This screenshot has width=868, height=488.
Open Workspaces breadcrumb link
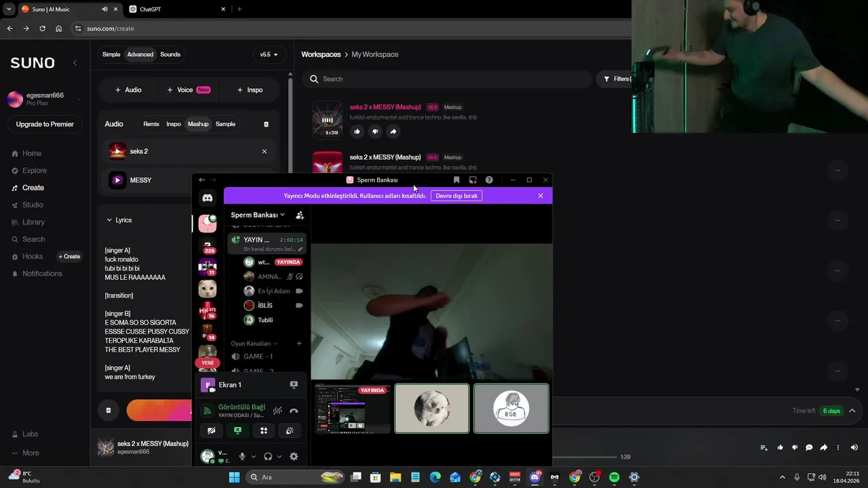[x=321, y=54]
